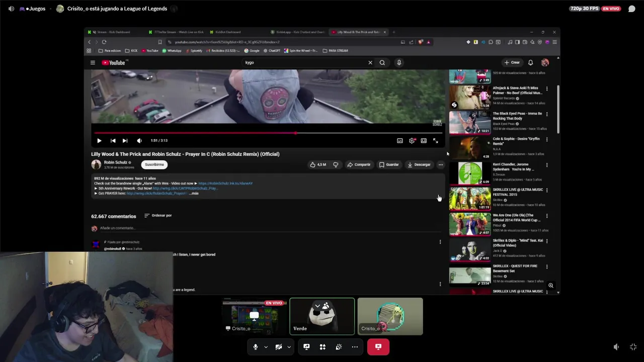Toggle subtitles on the YouTube player

pyautogui.click(x=400, y=141)
